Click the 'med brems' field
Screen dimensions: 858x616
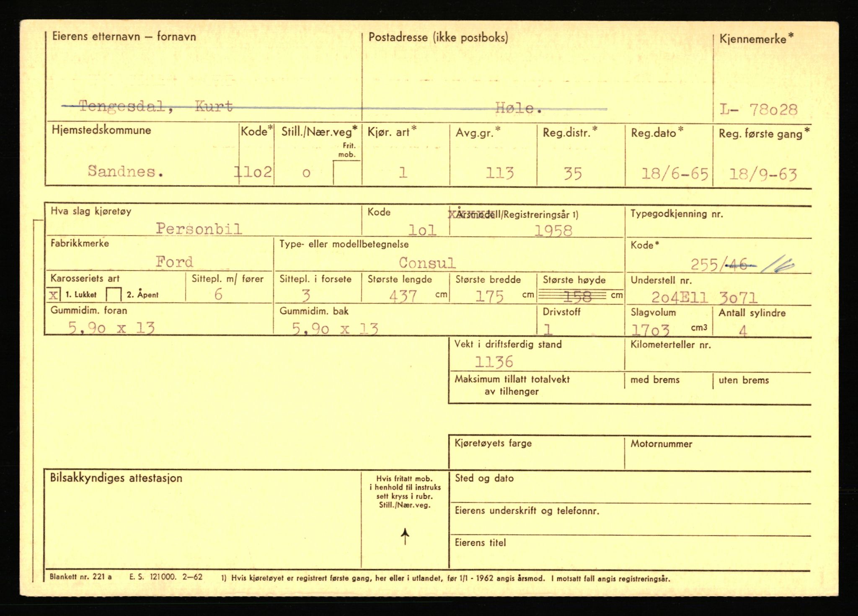(668, 388)
